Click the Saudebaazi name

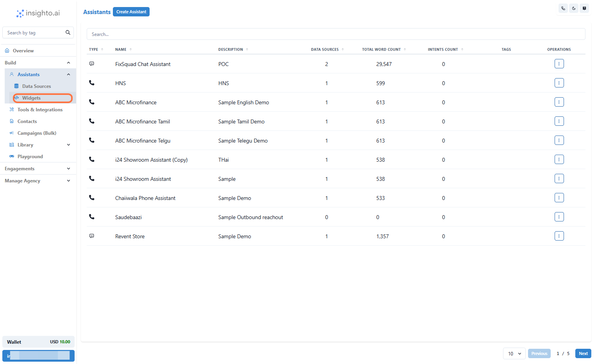[128, 217]
